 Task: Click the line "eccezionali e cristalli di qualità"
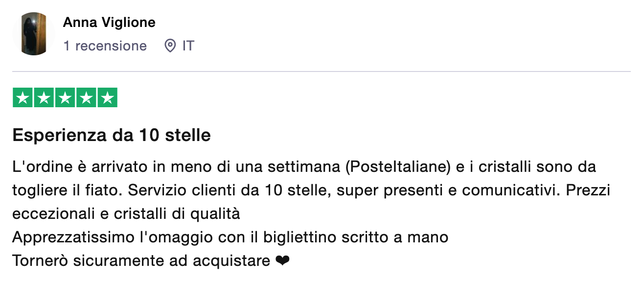point(127,214)
